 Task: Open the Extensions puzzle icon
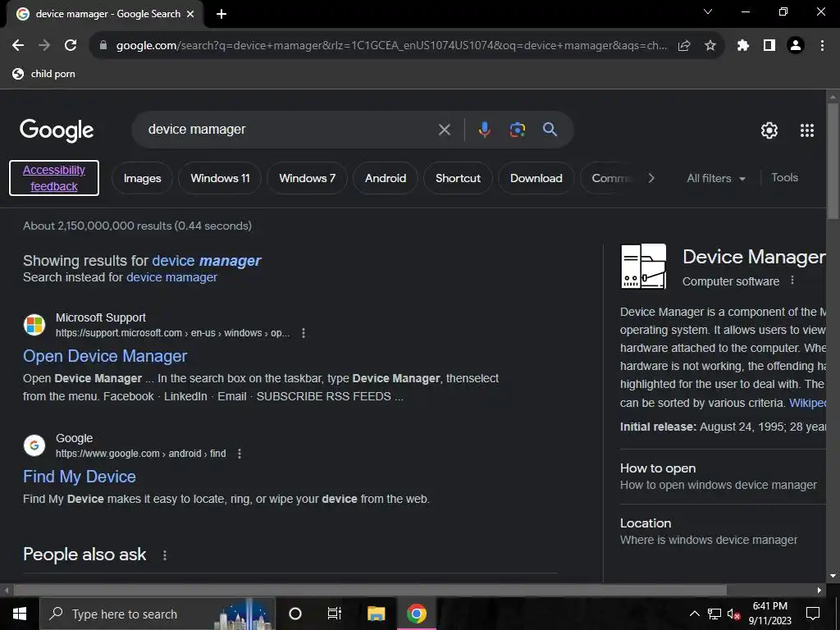(x=743, y=46)
